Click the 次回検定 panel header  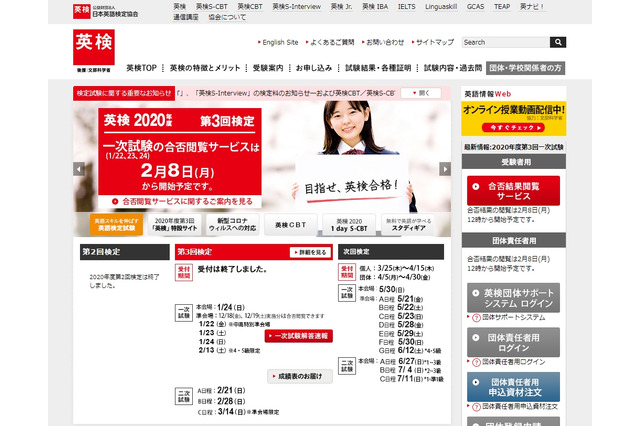pyautogui.click(x=391, y=252)
